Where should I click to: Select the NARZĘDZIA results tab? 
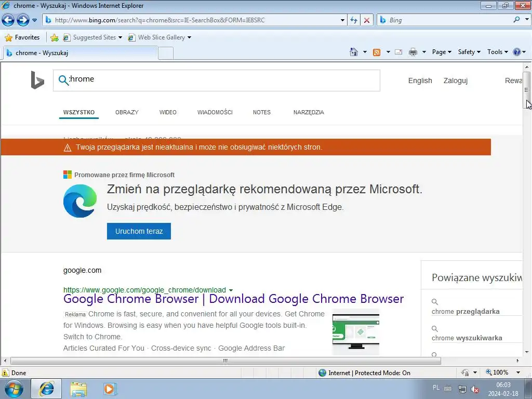point(309,112)
